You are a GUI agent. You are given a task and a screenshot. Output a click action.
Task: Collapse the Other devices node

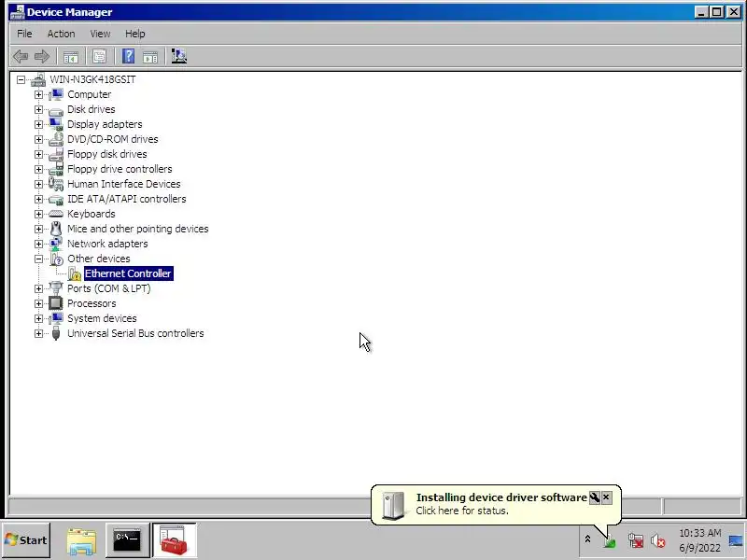pos(38,259)
